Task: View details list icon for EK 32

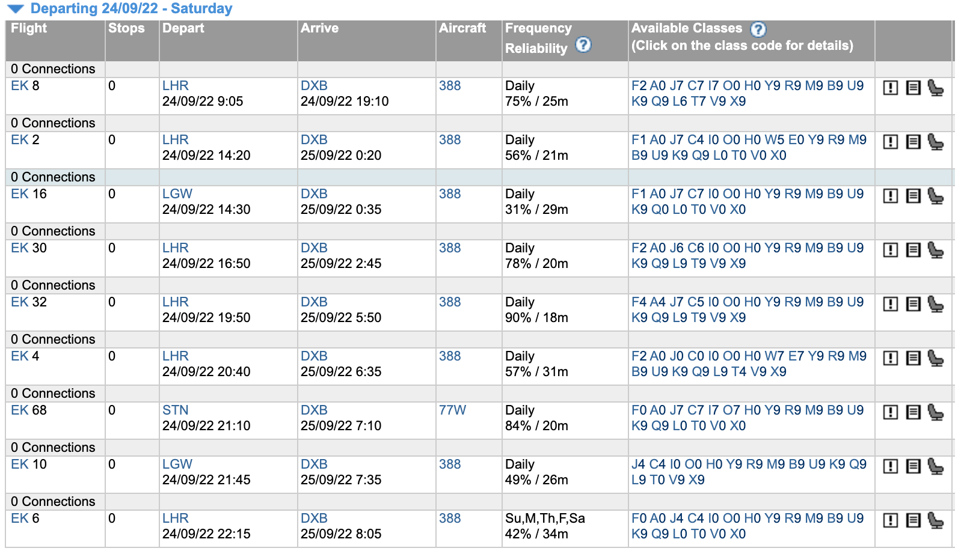Action: click(913, 305)
